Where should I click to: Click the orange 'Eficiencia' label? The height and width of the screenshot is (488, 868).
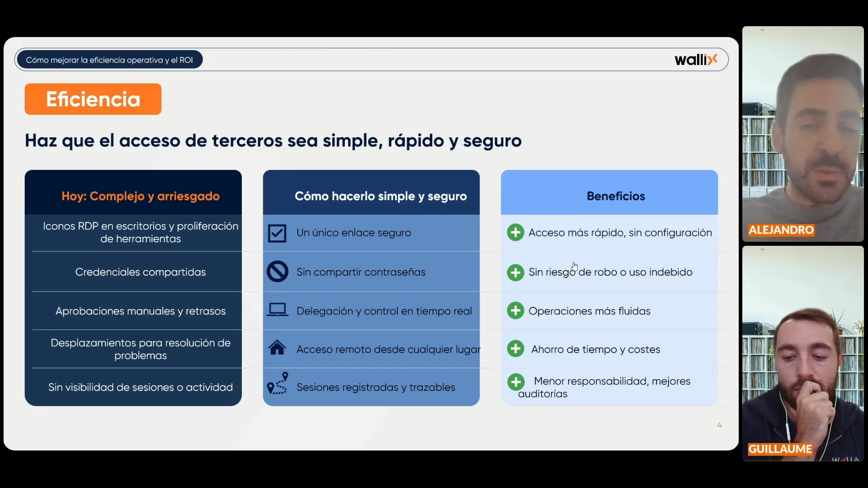(x=93, y=99)
